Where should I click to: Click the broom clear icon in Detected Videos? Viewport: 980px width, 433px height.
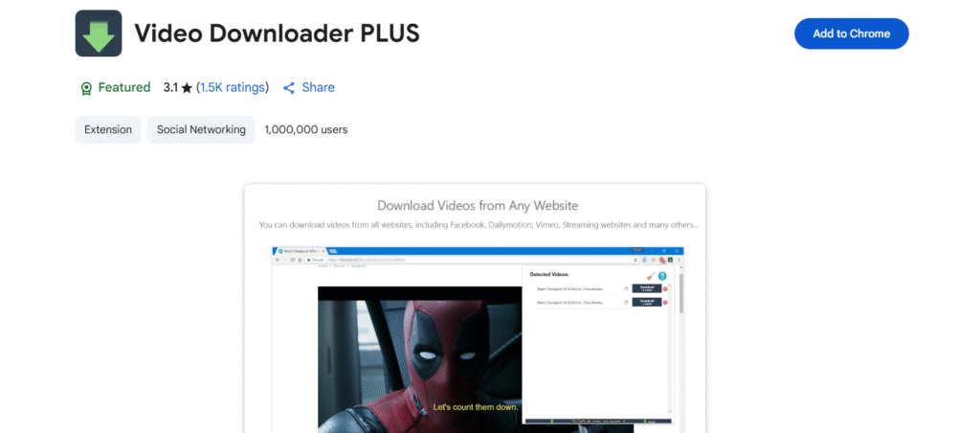click(x=651, y=275)
